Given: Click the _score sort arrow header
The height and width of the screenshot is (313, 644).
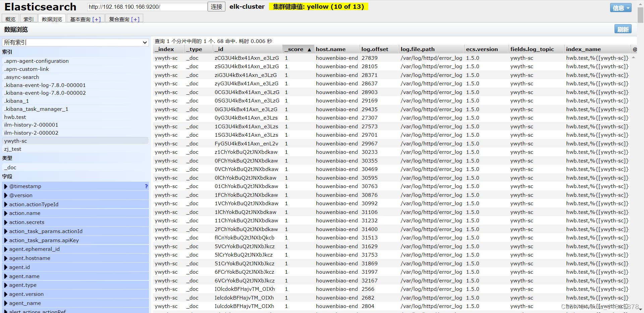Looking at the screenshot, I should click(x=298, y=49).
